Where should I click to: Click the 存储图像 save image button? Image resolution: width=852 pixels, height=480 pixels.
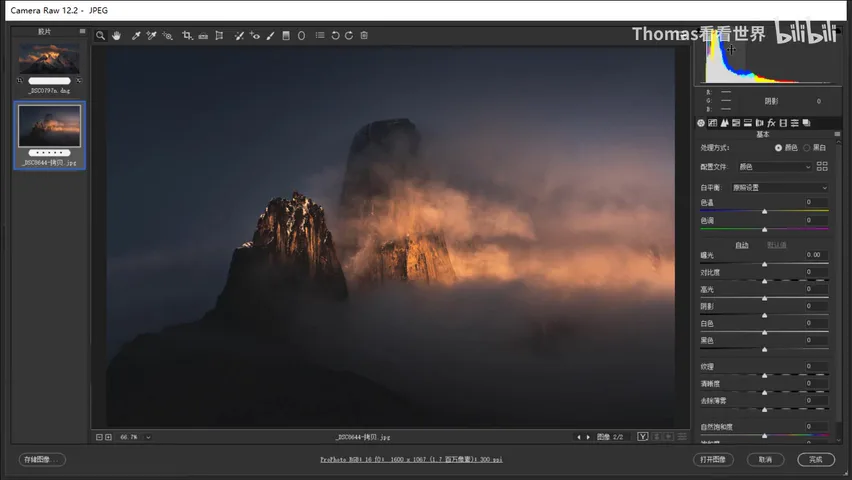42,459
